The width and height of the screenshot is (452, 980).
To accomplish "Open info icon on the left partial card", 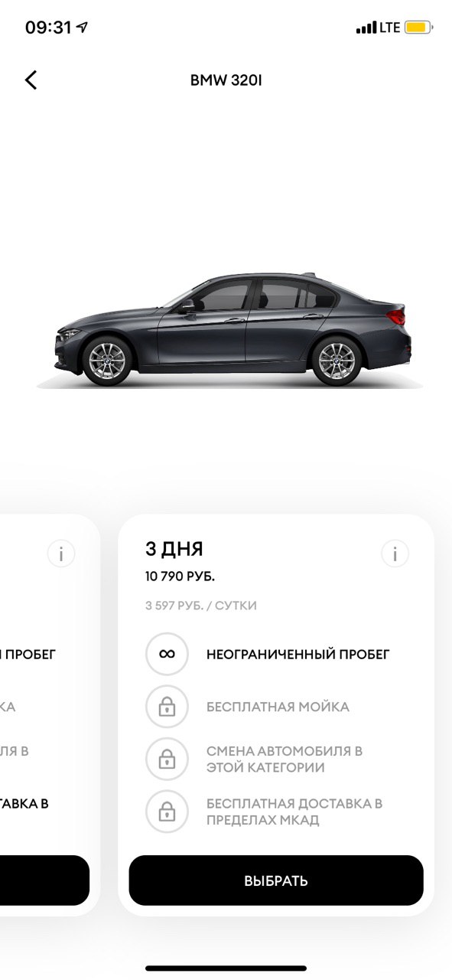I will pos(61,554).
